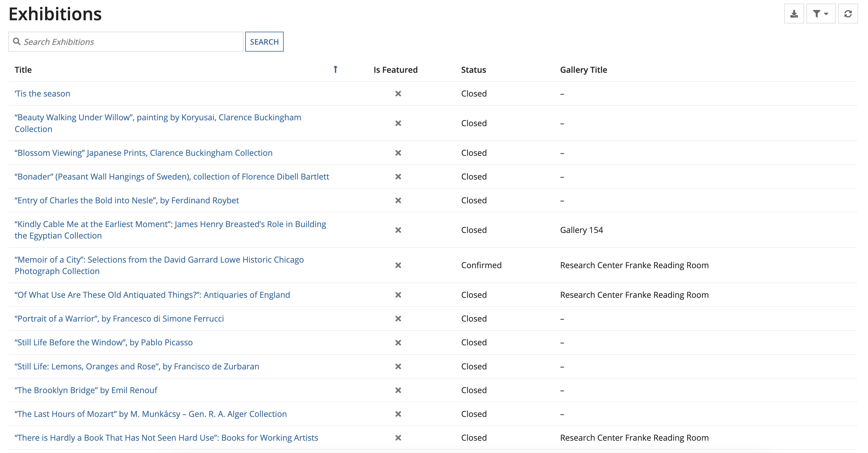Click the Is Featured column header
The image size is (868, 453).
click(395, 70)
